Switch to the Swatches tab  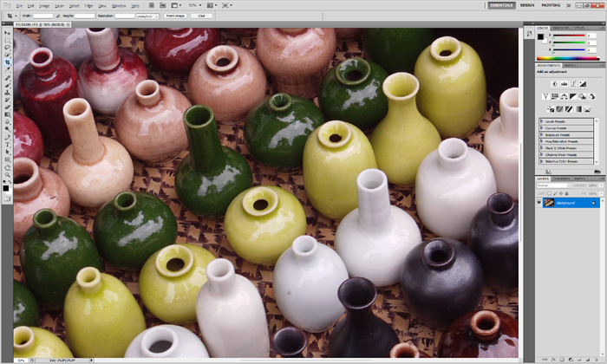click(560, 29)
